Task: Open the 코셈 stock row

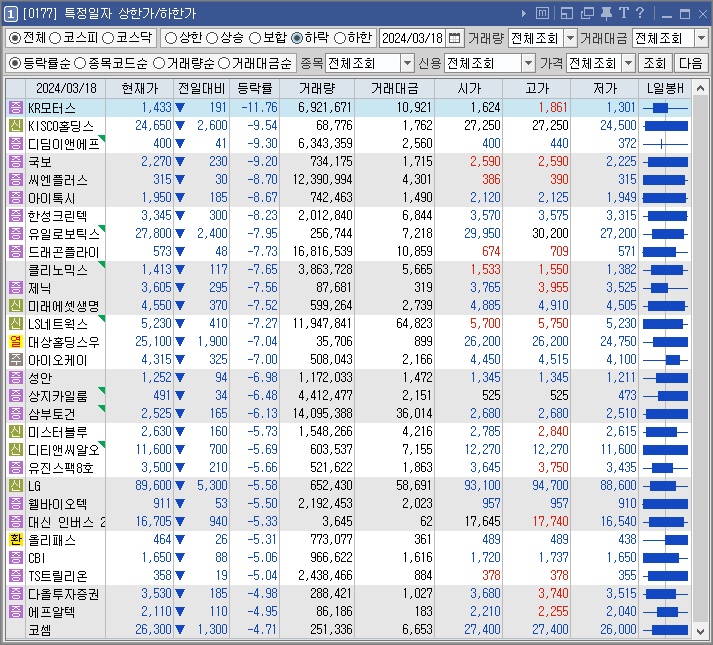Action: click(x=348, y=630)
